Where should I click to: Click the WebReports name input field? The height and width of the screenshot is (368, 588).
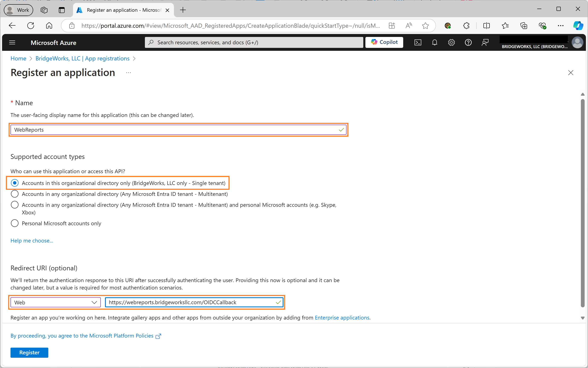178,130
